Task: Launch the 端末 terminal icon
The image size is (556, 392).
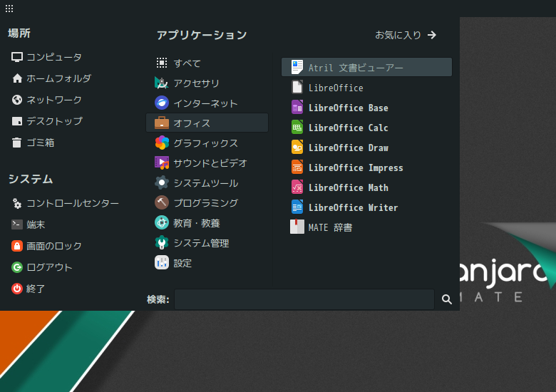Action: (x=16, y=225)
